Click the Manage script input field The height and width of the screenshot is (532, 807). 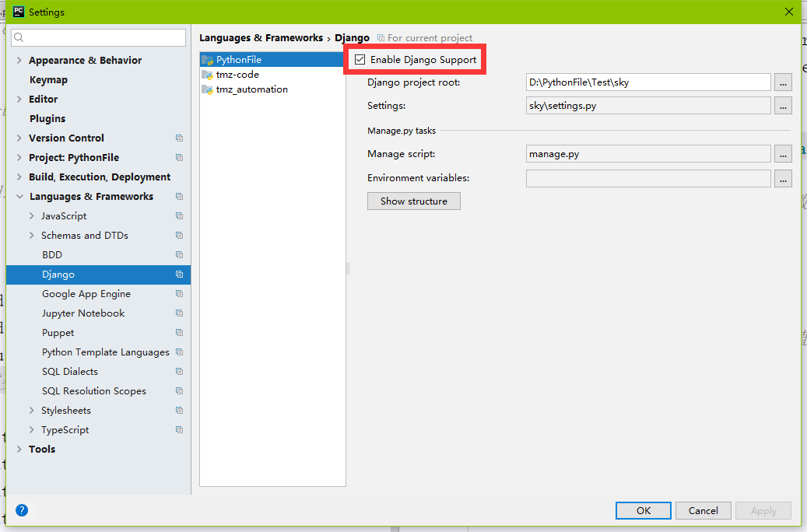(x=648, y=154)
